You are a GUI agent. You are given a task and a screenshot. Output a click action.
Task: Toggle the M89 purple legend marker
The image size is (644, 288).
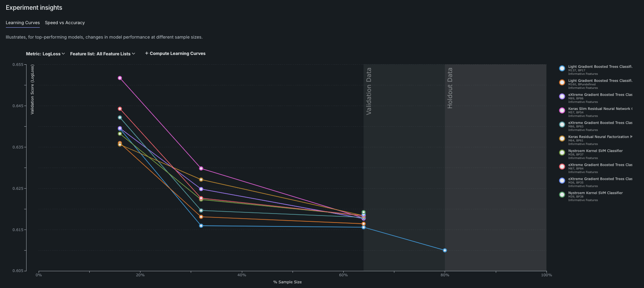pyautogui.click(x=562, y=97)
